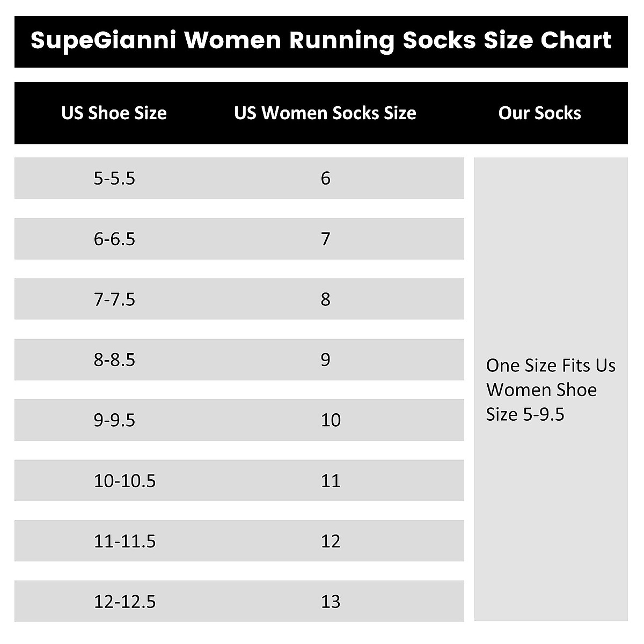Screen dimensions: 644x644
Task: Select the 9-9.5 shoe size cell
Action: (x=114, y=420)
